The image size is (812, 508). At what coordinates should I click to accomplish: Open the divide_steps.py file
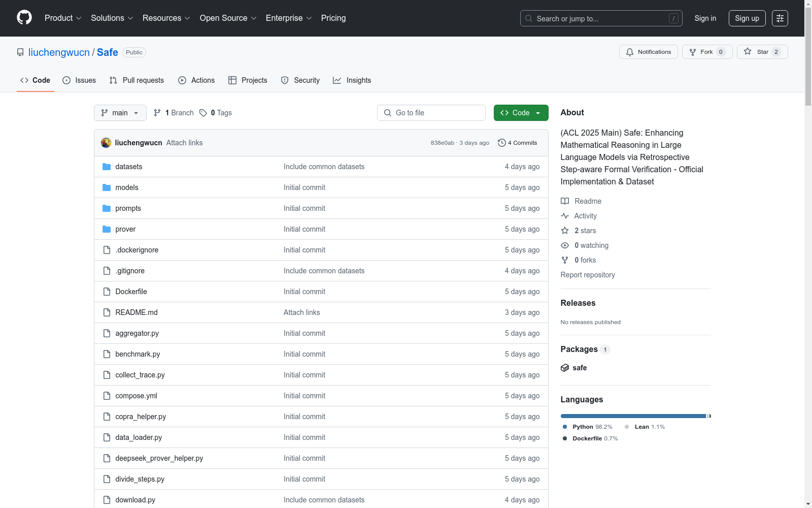coord(140,479)
